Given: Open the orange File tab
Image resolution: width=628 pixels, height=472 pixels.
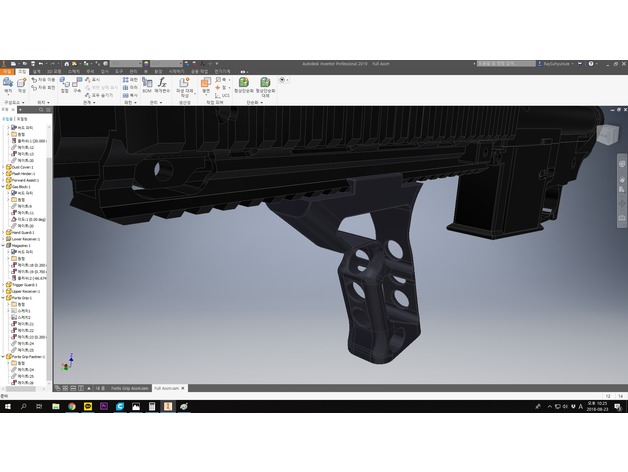Looking at the screenshot, I should [7, 71].
